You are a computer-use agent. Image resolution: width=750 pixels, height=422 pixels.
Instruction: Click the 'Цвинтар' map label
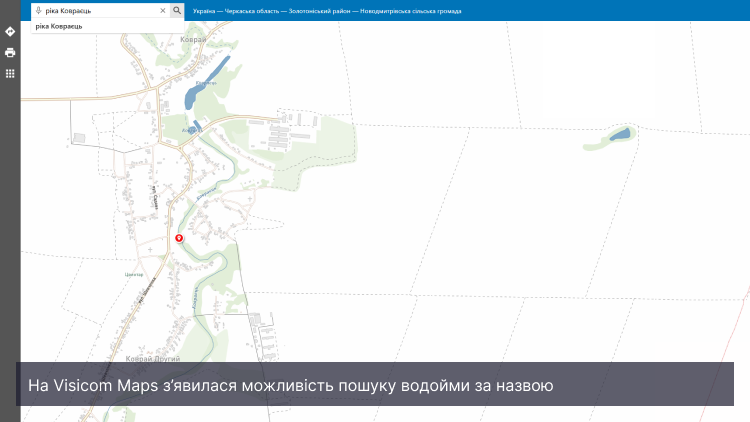(134, 275)
